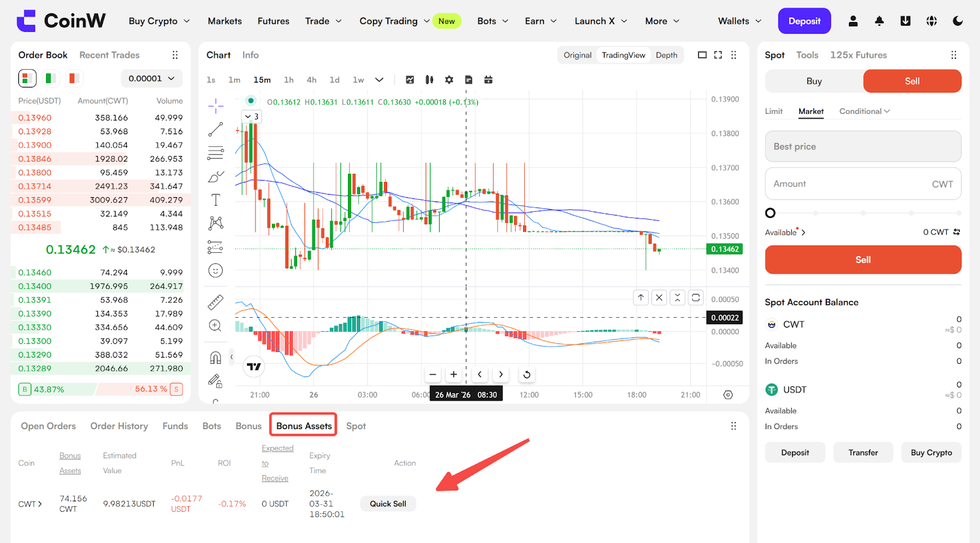Switch order form to Buy
The width and height of the screenshot is (980, 543).
[814, 81]
